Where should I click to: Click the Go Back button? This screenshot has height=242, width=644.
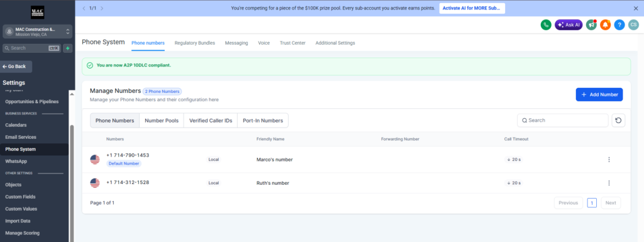point(16,67)
